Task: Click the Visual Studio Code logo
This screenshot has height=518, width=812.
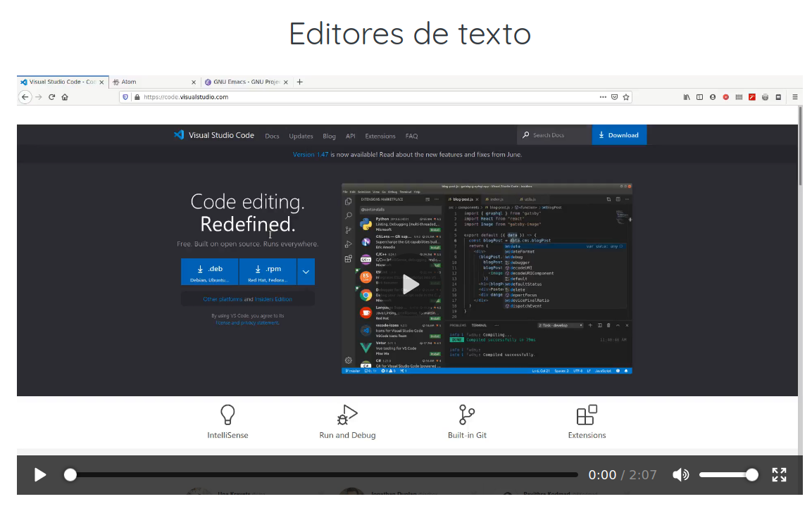Action: click(x=214, y=135)
